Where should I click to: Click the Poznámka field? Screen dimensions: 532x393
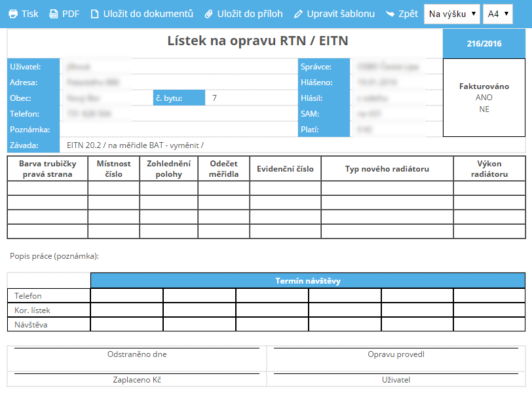click(177, 130)
